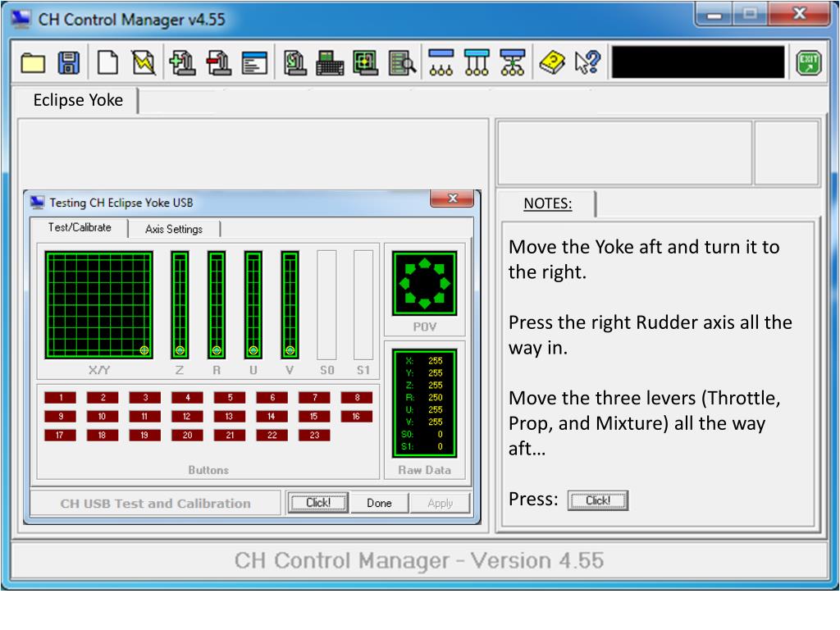This screenshot has height=630, width=840.
Task: Click button indicator 23
Action: (314, 435)
